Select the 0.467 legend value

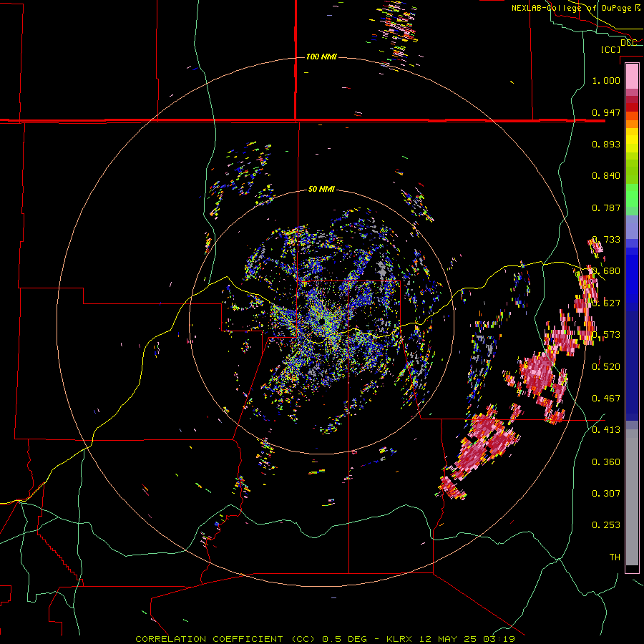click(606, 398)
